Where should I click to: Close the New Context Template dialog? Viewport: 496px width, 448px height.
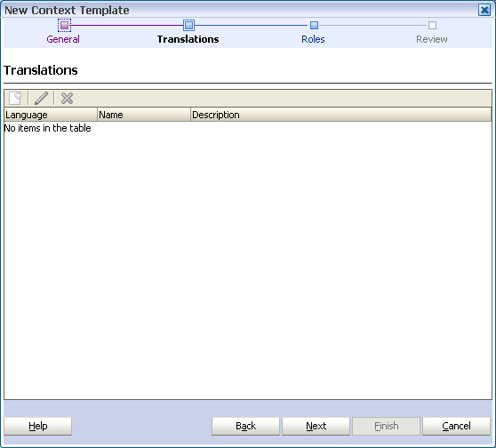tap(484, 10)
